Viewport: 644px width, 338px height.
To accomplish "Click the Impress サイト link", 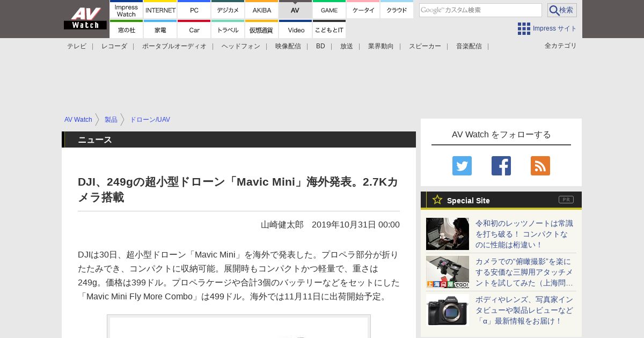I will click(x=555, y=28).
